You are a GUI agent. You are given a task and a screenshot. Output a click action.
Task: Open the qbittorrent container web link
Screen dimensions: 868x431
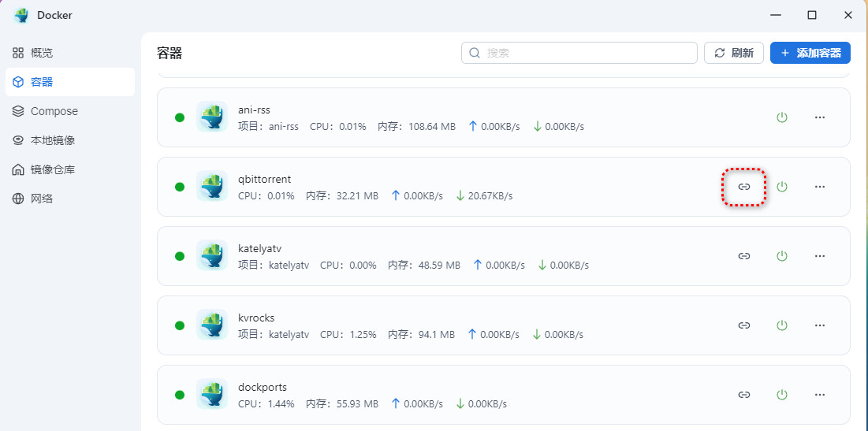pos(743,187)
